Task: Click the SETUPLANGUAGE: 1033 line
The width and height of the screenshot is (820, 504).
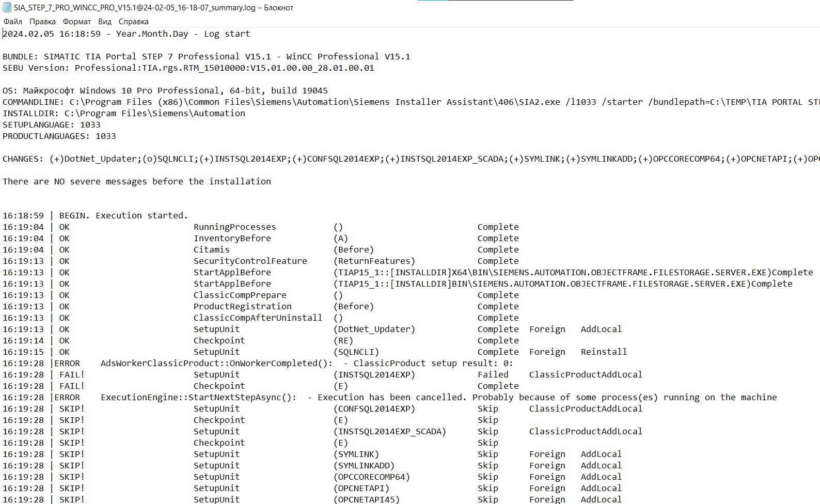Action: [x=52, y=125]
